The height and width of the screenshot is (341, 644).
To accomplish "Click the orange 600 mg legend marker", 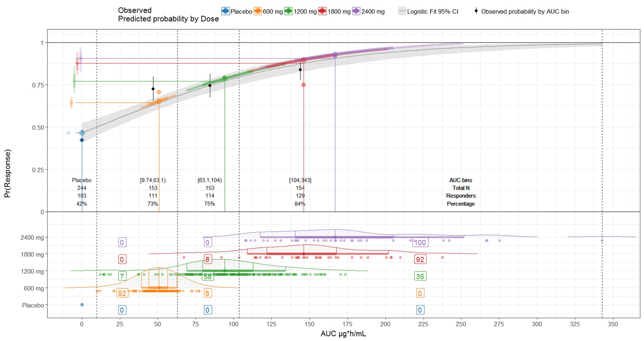I will [257, 11].
